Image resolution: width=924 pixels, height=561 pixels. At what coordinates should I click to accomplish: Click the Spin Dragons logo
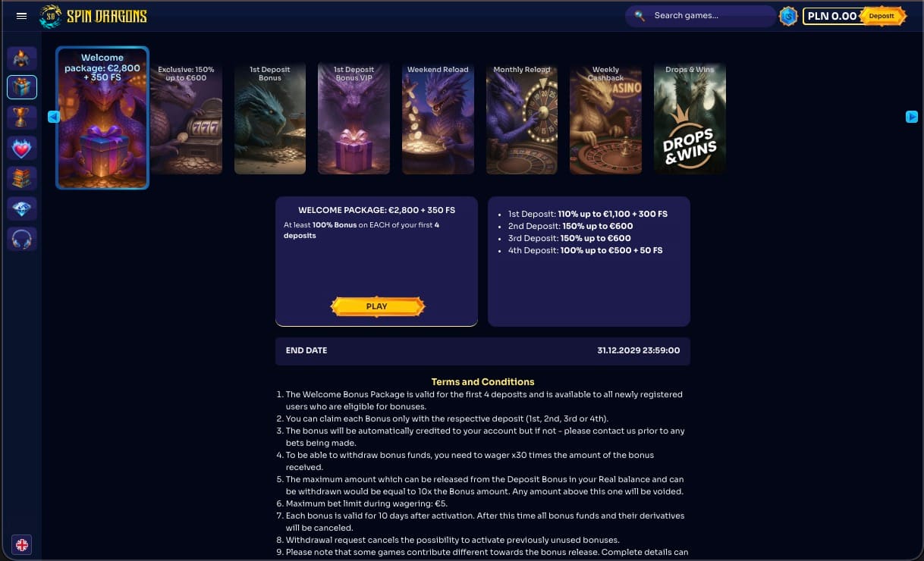pos(94,16)
